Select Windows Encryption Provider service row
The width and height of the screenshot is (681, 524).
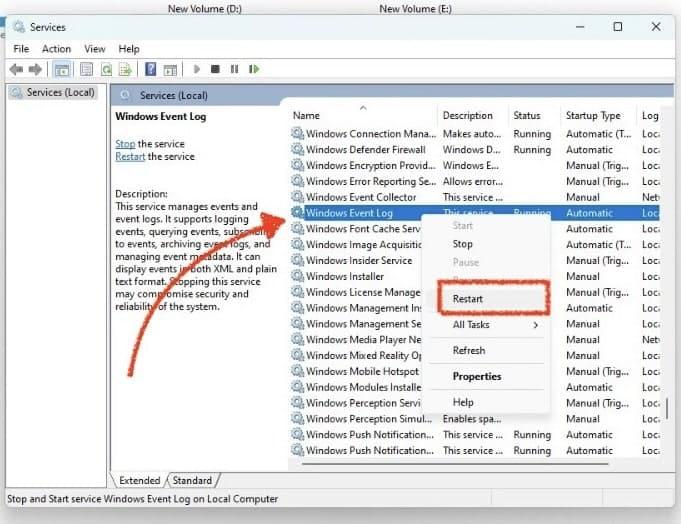475,165
